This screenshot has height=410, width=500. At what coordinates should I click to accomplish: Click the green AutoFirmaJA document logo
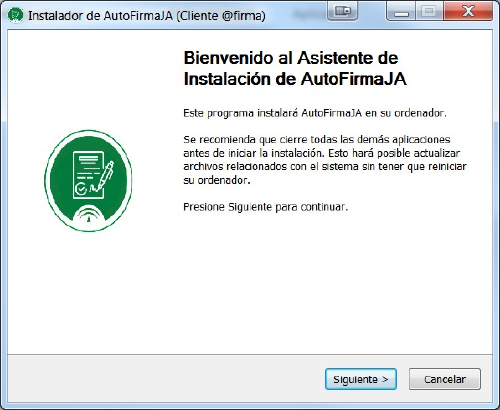(88, 181)
